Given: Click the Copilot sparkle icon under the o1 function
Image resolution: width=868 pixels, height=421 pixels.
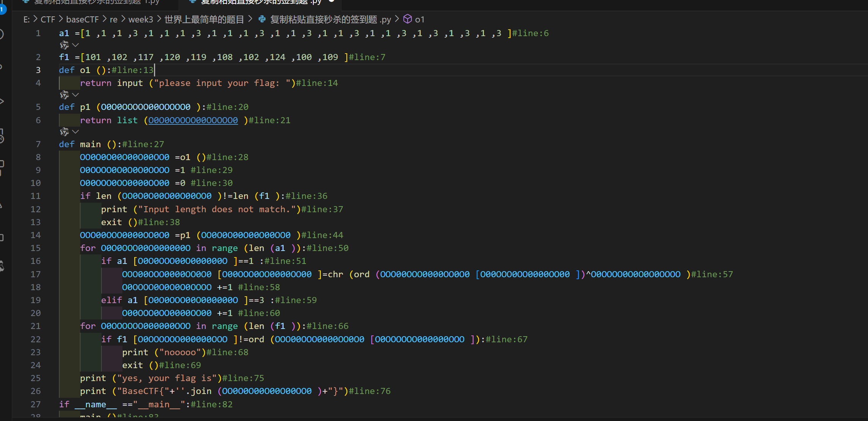Looking at the screenshot, I should (x=64, y=95).
